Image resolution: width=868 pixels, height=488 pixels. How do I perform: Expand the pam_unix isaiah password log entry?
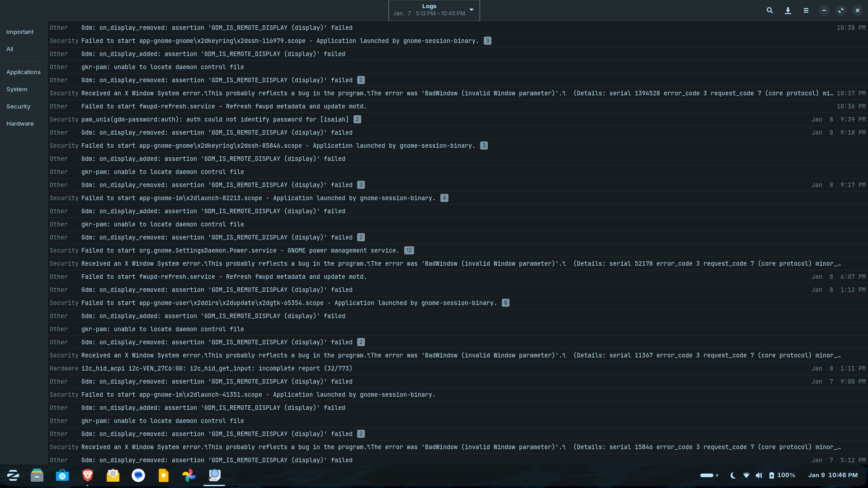(x=215, y=119)
